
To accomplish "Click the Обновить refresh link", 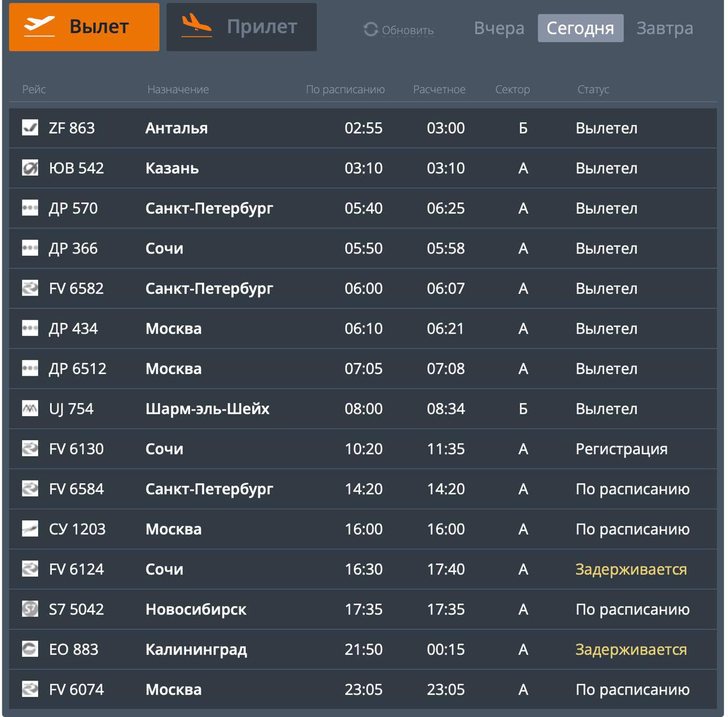I will [407, 30].
